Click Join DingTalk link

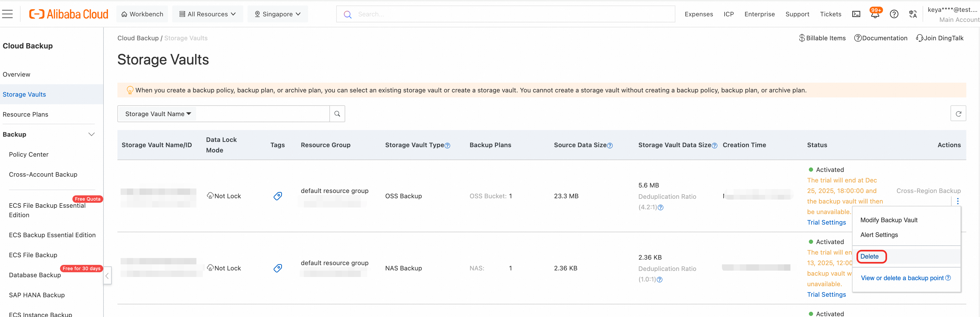pyautogui.click(x=940, y=38)
